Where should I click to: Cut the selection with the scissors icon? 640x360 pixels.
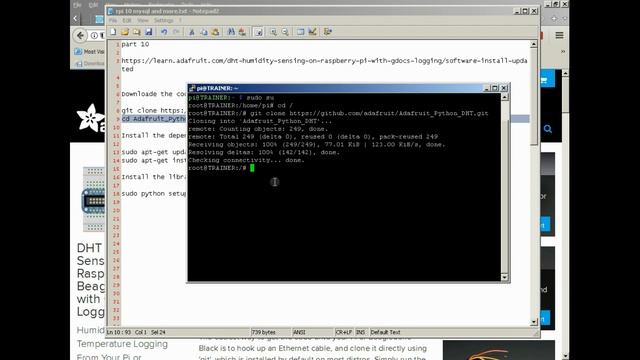point(191,32)
